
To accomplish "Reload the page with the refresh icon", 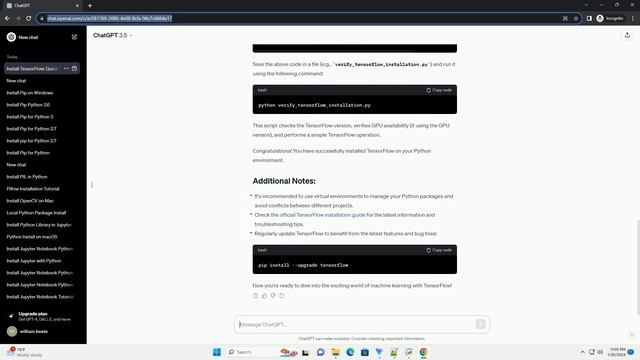I will (x=29, y=18).
